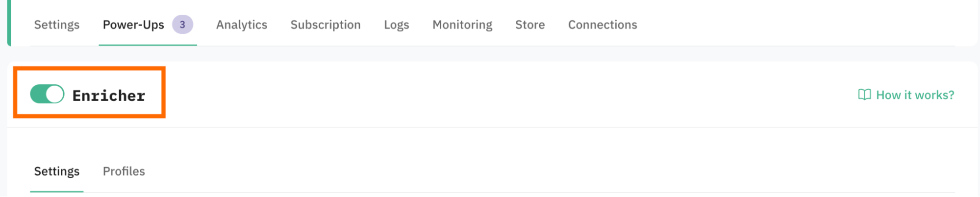
Task: Click the green vertical accent bar
Action: tap(9, 23)
